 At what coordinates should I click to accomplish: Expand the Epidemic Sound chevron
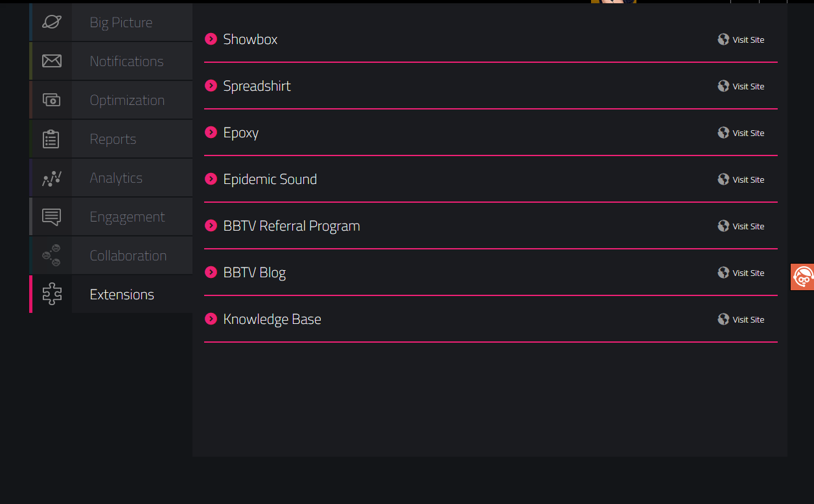point(211,179)
